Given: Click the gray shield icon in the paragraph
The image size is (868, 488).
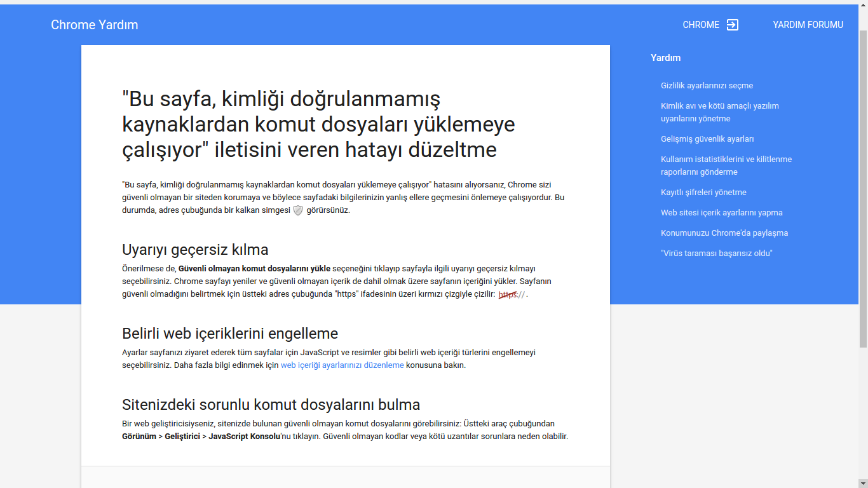Looking at the screenshot, I should coord(298,210).
